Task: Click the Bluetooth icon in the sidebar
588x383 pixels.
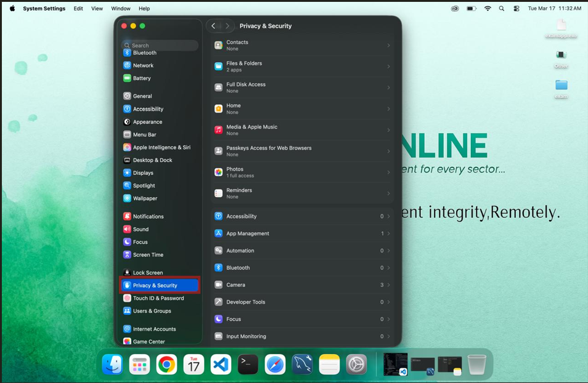Action: pos(127,53)
